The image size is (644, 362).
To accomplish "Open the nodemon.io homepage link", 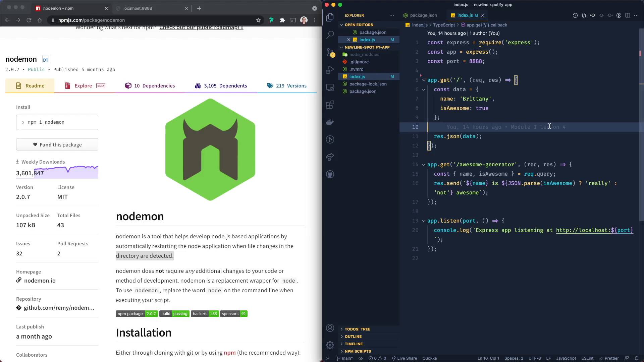I will [40, 281].
